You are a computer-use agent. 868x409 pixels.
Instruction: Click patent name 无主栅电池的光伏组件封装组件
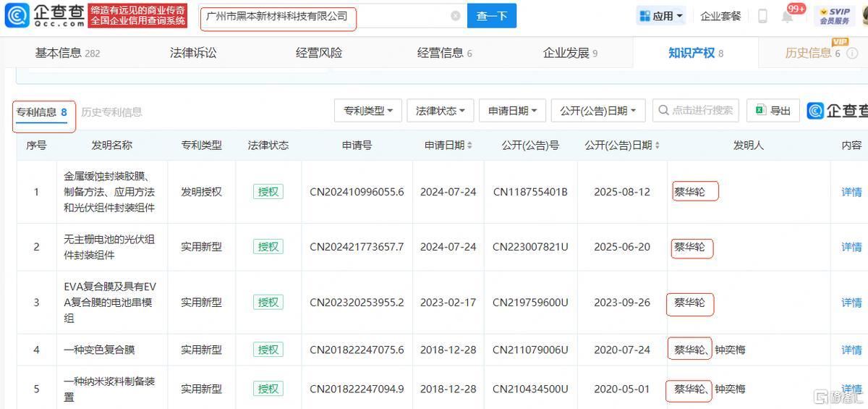click(109, 247)
